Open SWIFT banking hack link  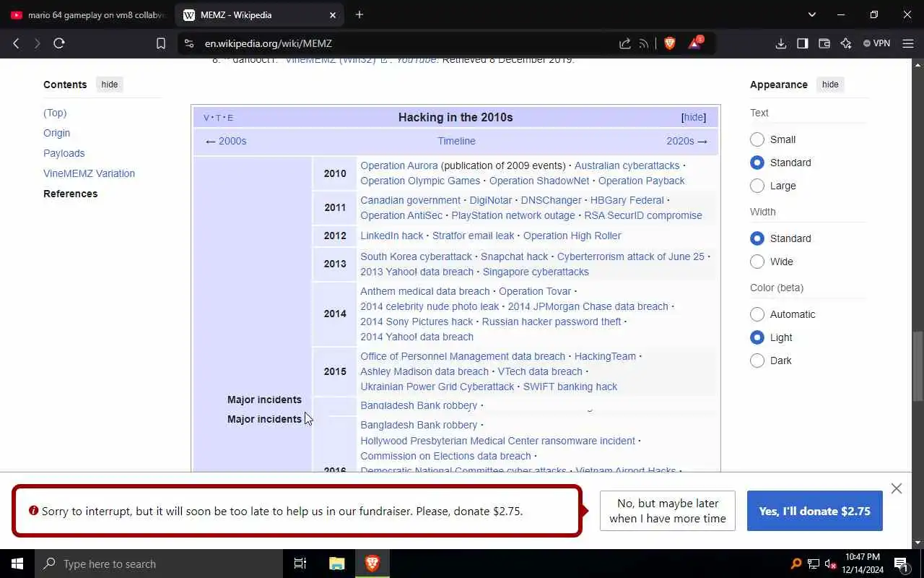point(570,387)
